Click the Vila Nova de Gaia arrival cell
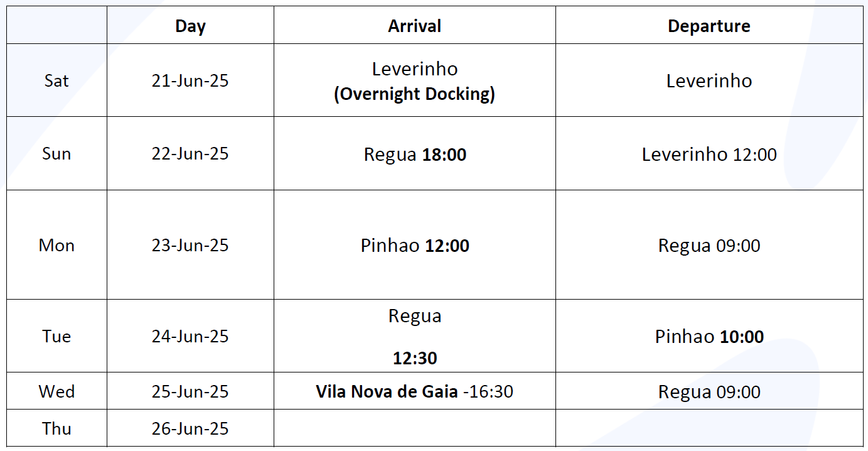This screenshot has height=451, width=868. 415,391
